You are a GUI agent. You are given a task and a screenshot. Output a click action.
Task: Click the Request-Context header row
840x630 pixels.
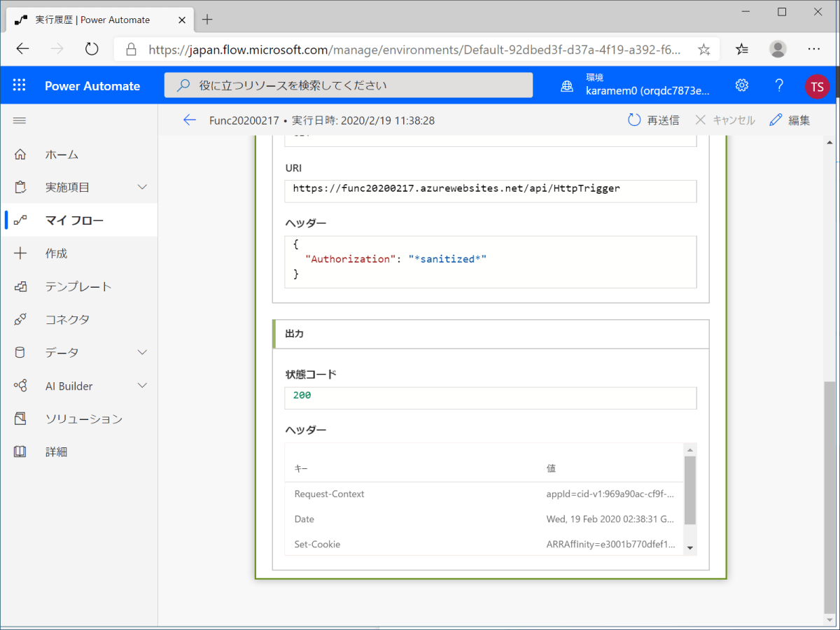coord(484,494)
